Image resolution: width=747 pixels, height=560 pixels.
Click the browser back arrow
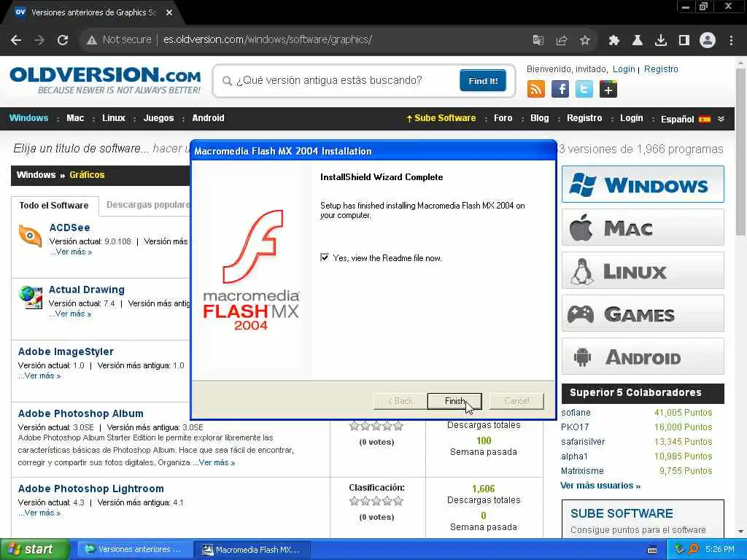pos(16,40)
